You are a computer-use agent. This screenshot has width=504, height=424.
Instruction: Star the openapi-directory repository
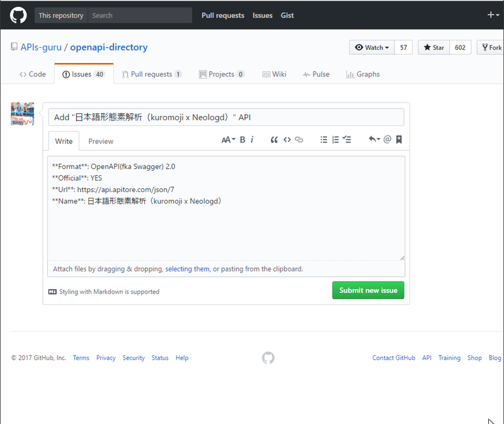(x=433, y=48)
